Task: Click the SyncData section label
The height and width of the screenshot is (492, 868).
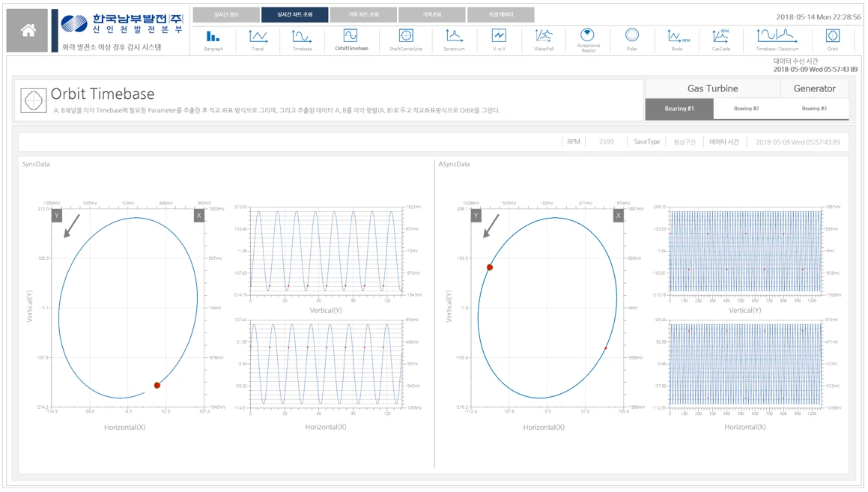Action: pyautogui.click(x=36, y=164)
